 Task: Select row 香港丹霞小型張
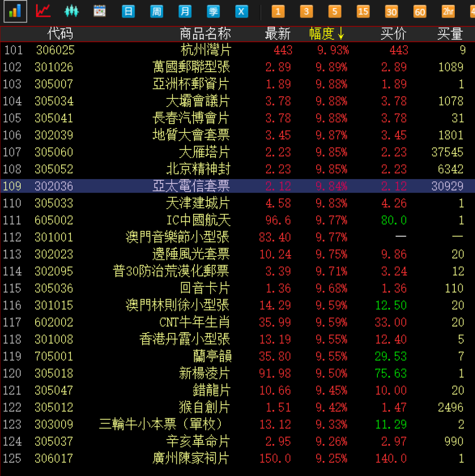pos(237,339)
